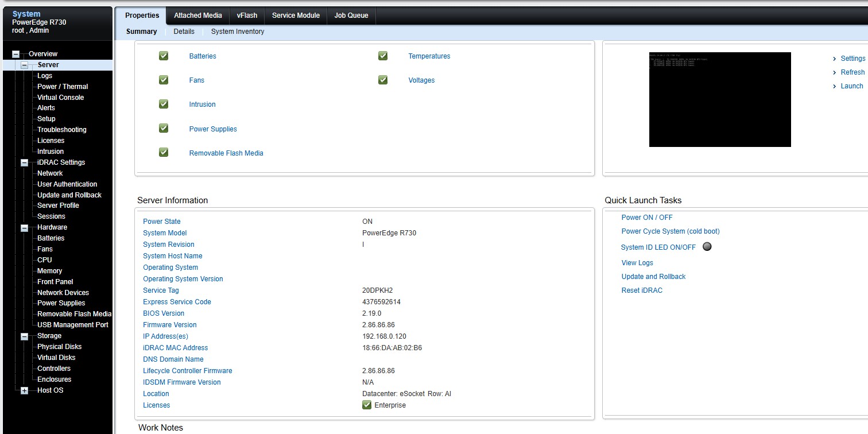Click the Voltages green status icon
Viewport: 868px width, 434px height.
383,80
